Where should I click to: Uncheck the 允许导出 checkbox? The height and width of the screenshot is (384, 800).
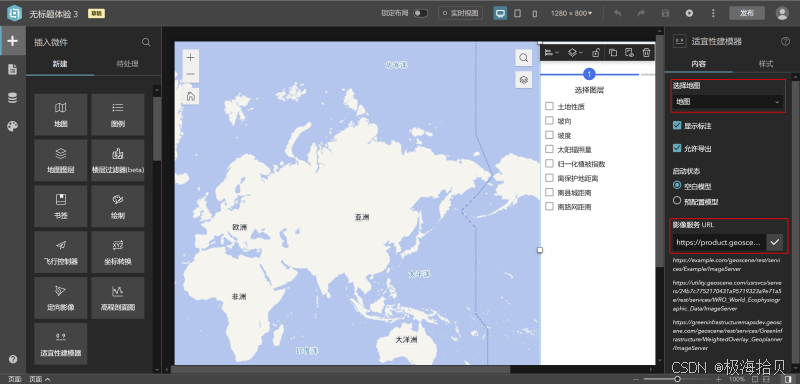coord(677,148)
